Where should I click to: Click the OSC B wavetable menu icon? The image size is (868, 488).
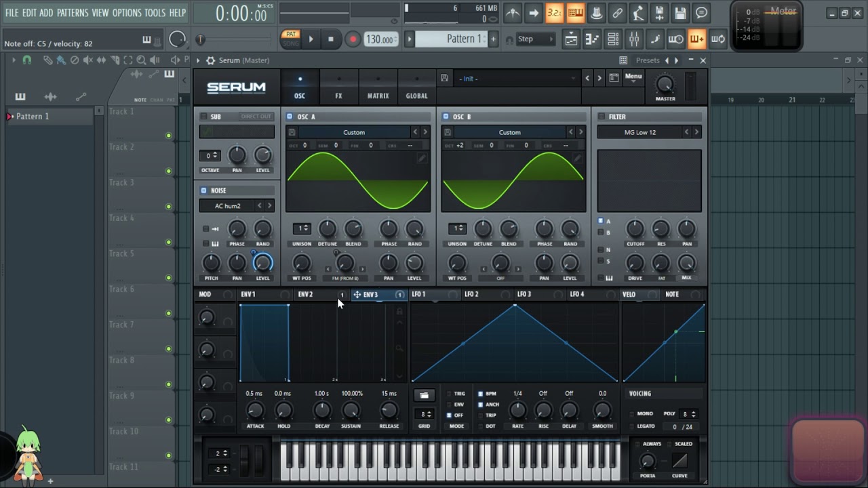click(x=448, y=132)
